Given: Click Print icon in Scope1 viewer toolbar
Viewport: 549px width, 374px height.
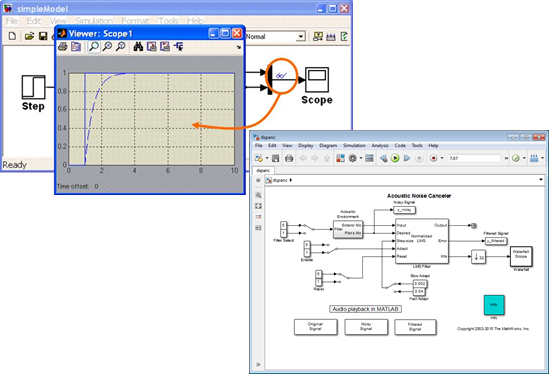Looking at the screenshot, I should coord(63,47).
